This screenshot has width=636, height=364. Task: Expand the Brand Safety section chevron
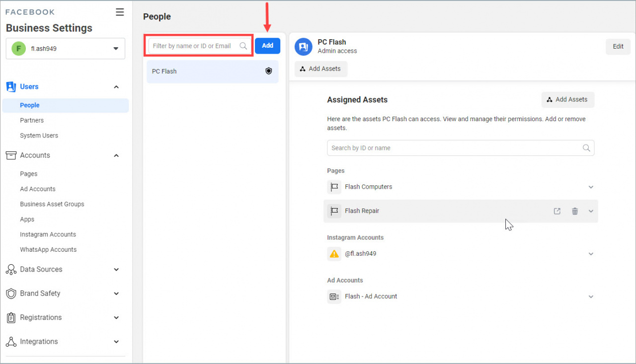pos(116,293)
